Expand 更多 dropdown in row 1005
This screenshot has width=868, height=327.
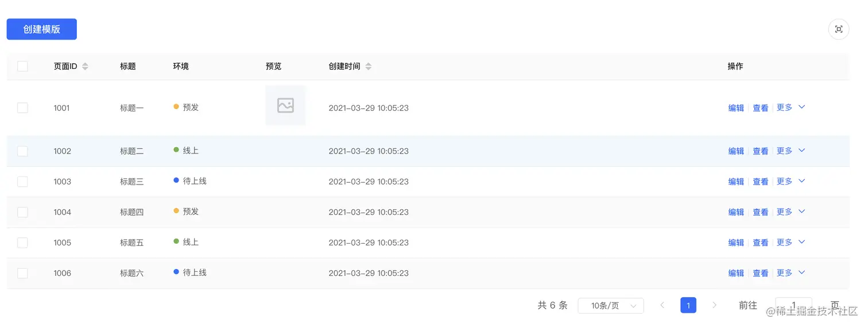[x=791, y=242]
